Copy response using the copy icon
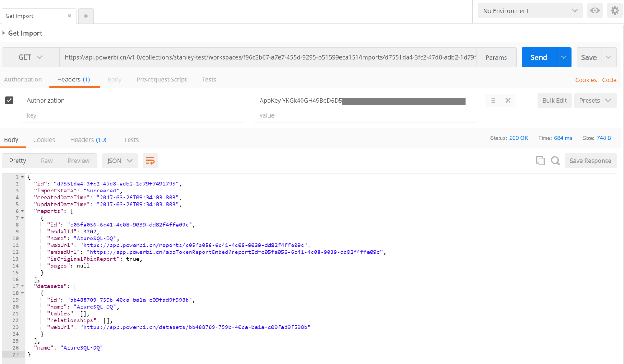624x364 pixels. (540, 161)
